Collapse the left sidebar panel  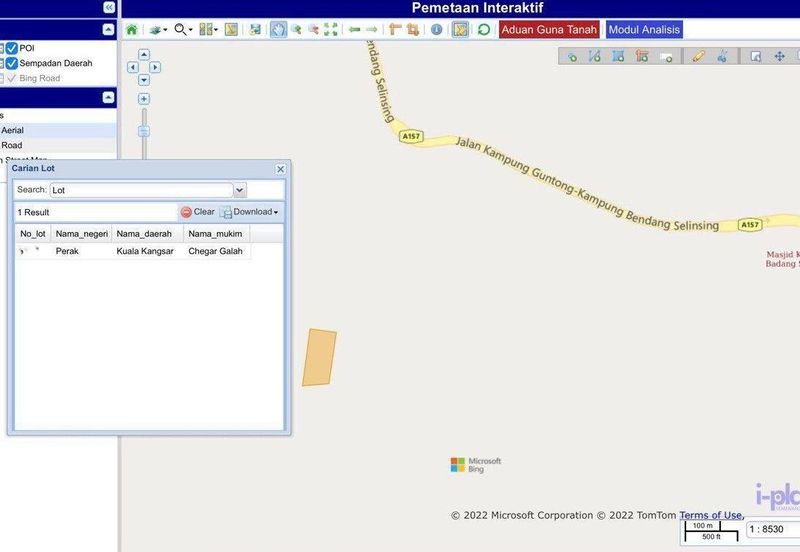tap(108, 7)
